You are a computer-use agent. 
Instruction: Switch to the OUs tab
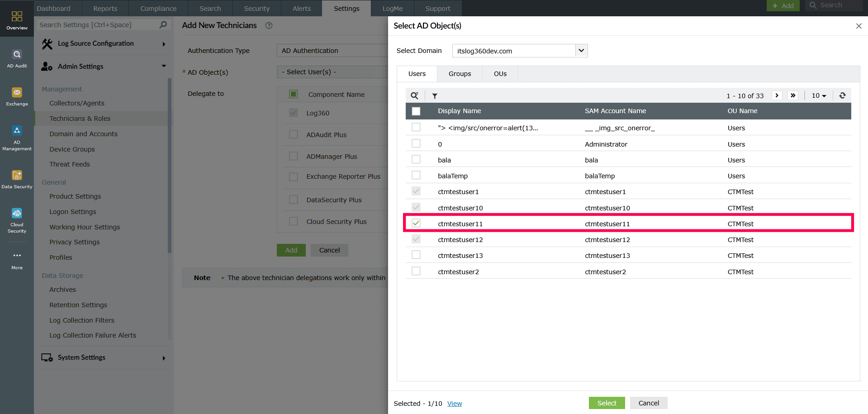(500, 74)
